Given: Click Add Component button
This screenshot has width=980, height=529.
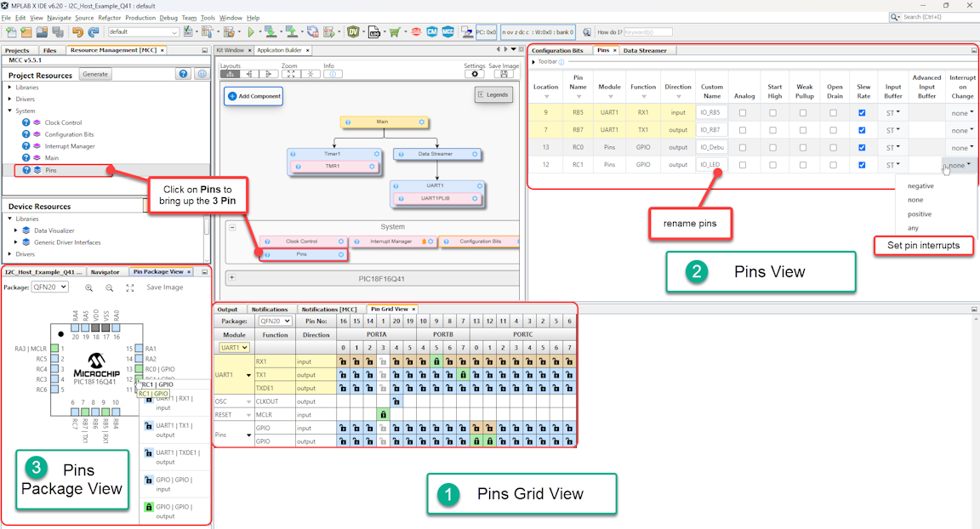Looking at the screenshot, I should point(254,96).
